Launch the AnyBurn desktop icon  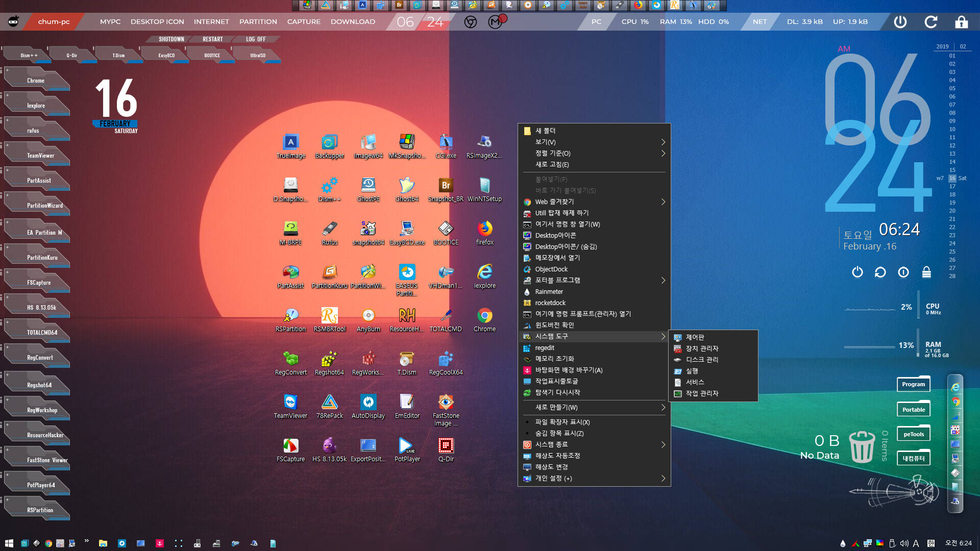(x=368, y=320)
